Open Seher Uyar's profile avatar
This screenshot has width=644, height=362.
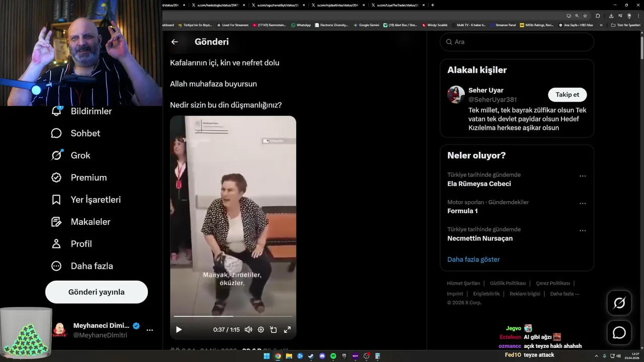[x=456, y=95]
